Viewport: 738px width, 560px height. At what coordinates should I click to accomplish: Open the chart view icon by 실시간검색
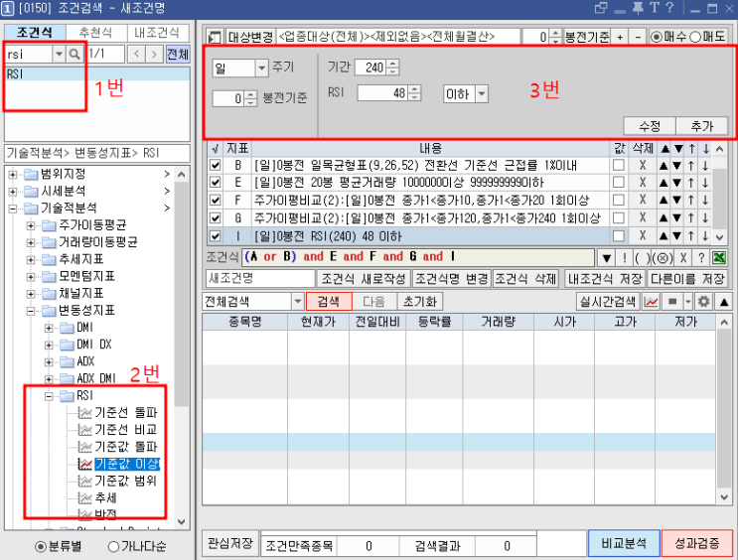[651, 302]
